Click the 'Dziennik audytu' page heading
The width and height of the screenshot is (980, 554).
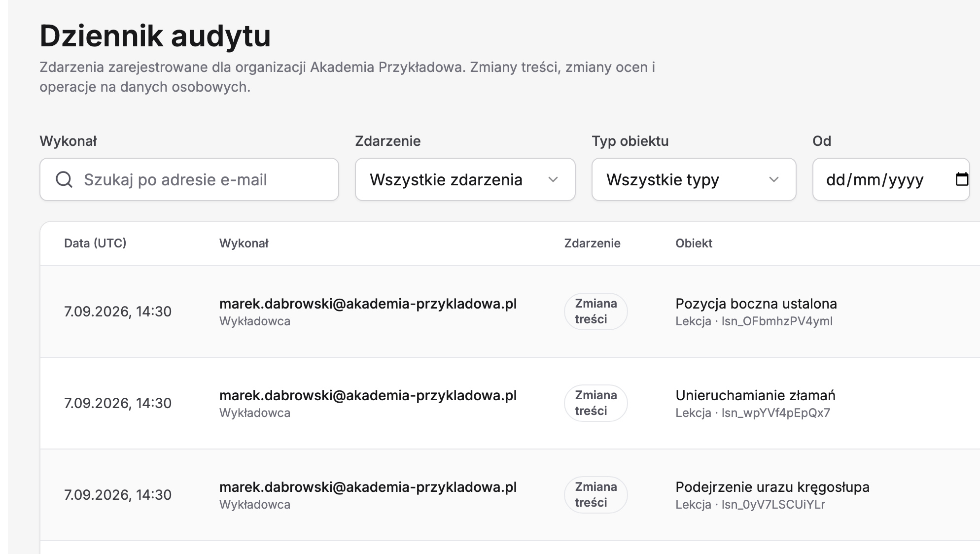(155, 35)
